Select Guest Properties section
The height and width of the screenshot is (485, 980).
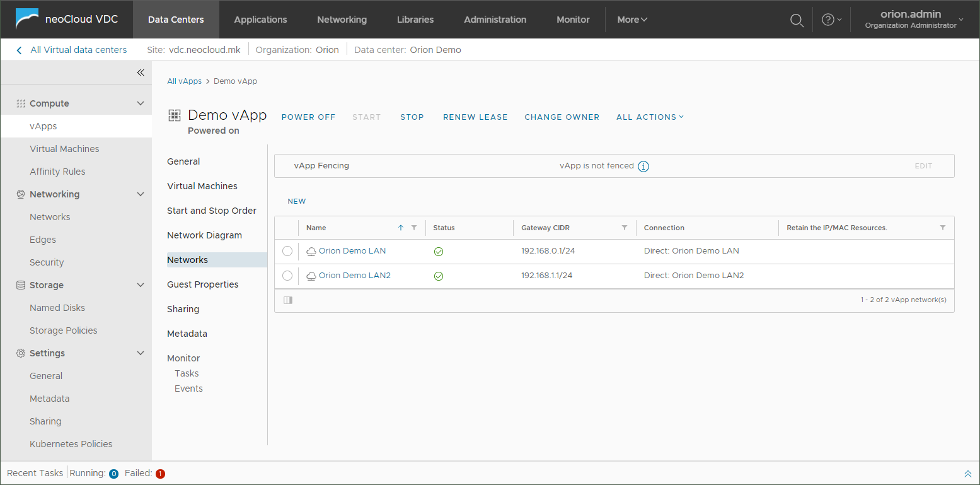tap(203, 284)
